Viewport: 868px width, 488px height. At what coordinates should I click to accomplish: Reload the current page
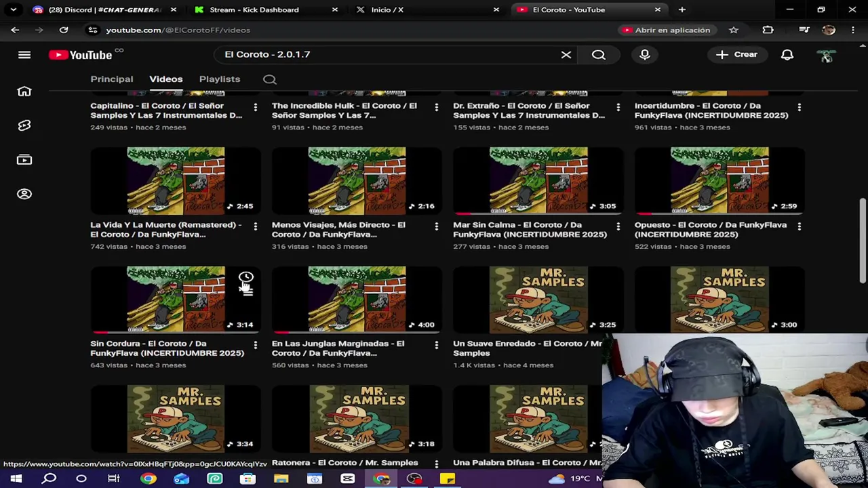point(64,30)
